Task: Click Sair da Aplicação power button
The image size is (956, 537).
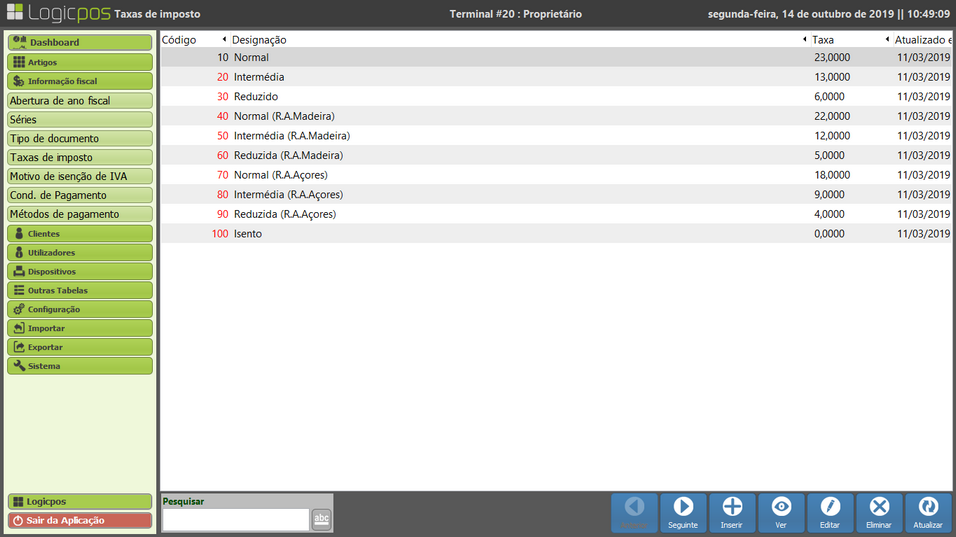Action: (x=80, y=520)
